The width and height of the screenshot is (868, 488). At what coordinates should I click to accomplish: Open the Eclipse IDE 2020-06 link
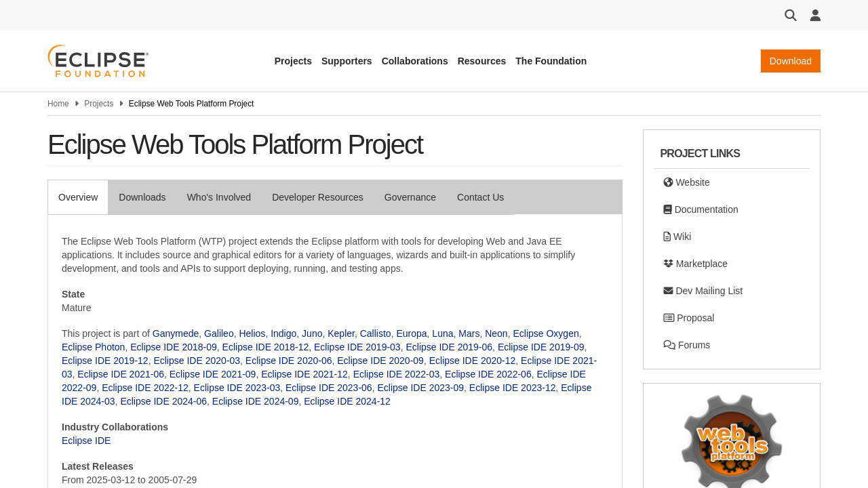(x=289, y=361)
